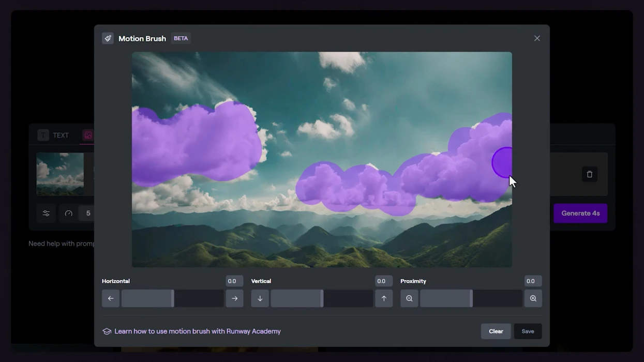Click the Motion Brush icon in header

(x=108, y=38)
